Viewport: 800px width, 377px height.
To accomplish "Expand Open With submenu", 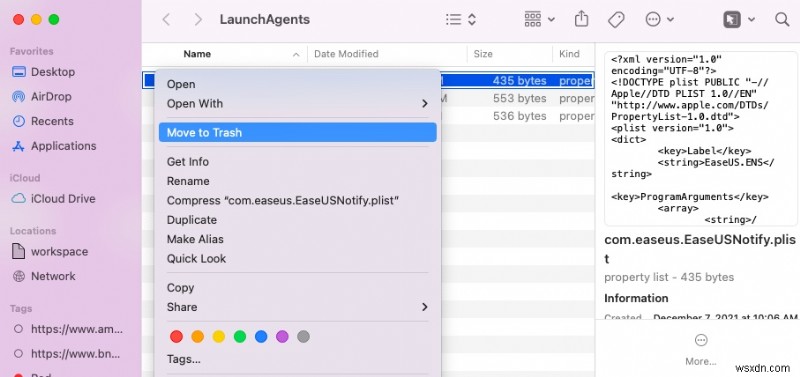I will pyautogui.click(x=297, y=104).
